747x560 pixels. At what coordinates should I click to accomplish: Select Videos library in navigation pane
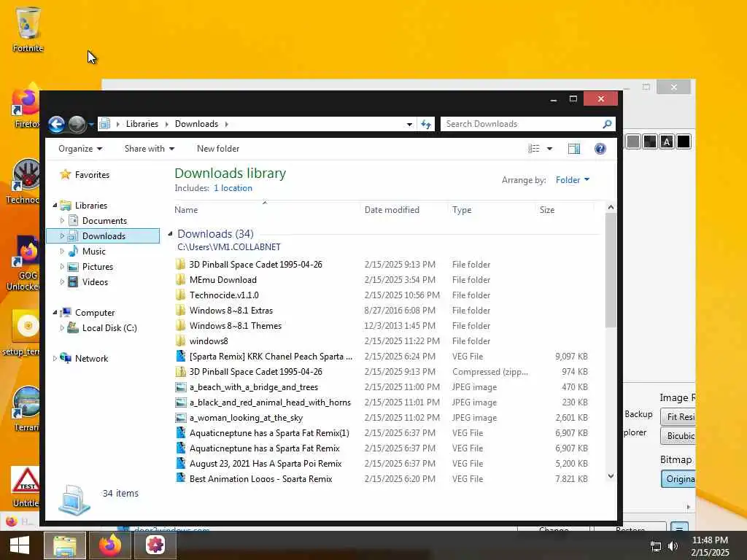click(95, 282)
